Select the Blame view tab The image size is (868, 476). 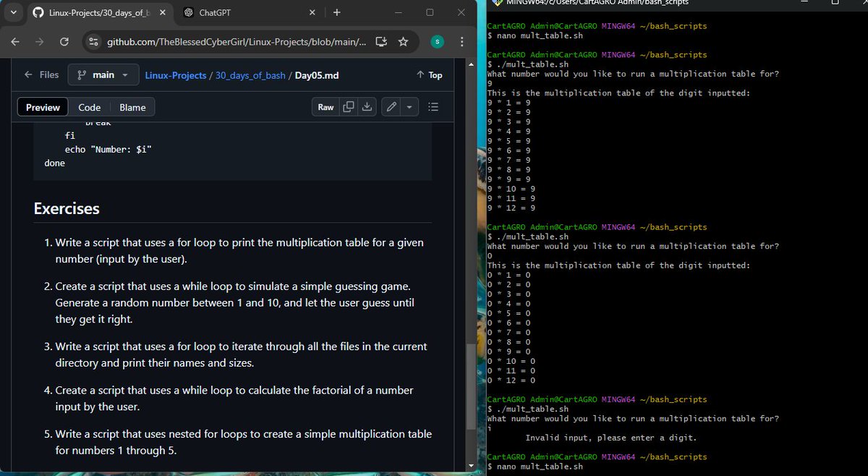(132, 107)
